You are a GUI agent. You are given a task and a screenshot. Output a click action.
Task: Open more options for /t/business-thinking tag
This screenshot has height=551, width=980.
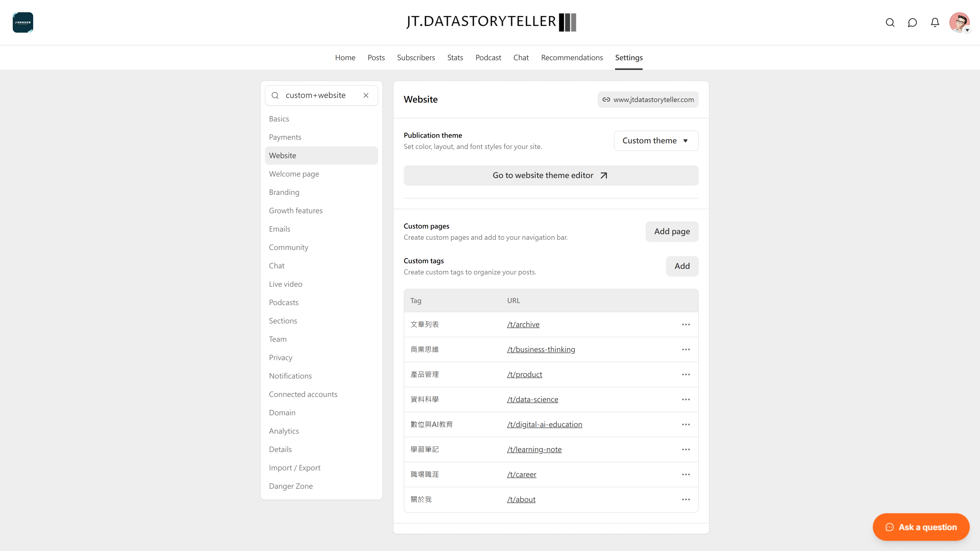pyautogui.click(x=685, y=349)
